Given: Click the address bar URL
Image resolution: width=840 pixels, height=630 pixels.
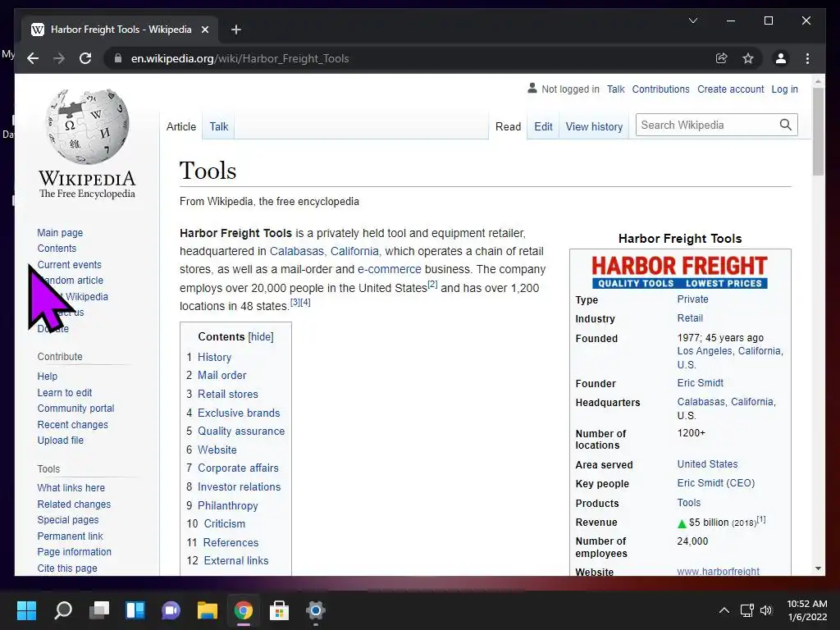Looking at the screenshot, I should [x=240, y=58].
